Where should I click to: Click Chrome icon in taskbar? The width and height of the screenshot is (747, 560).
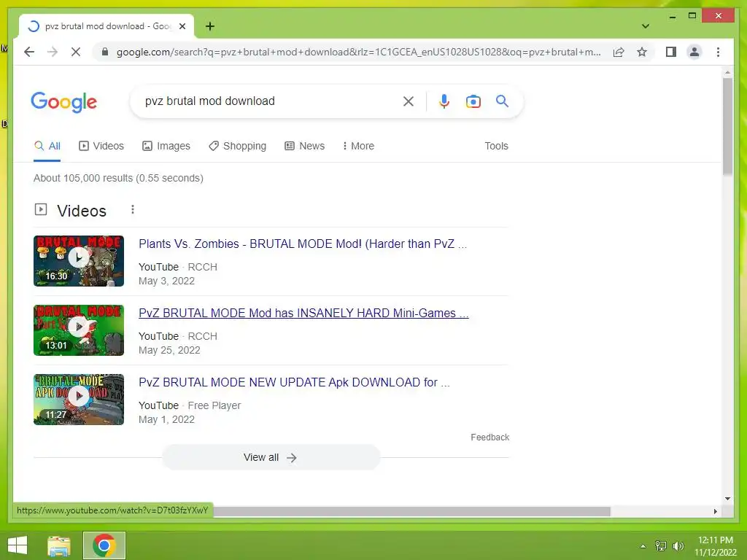pos(104,545)
